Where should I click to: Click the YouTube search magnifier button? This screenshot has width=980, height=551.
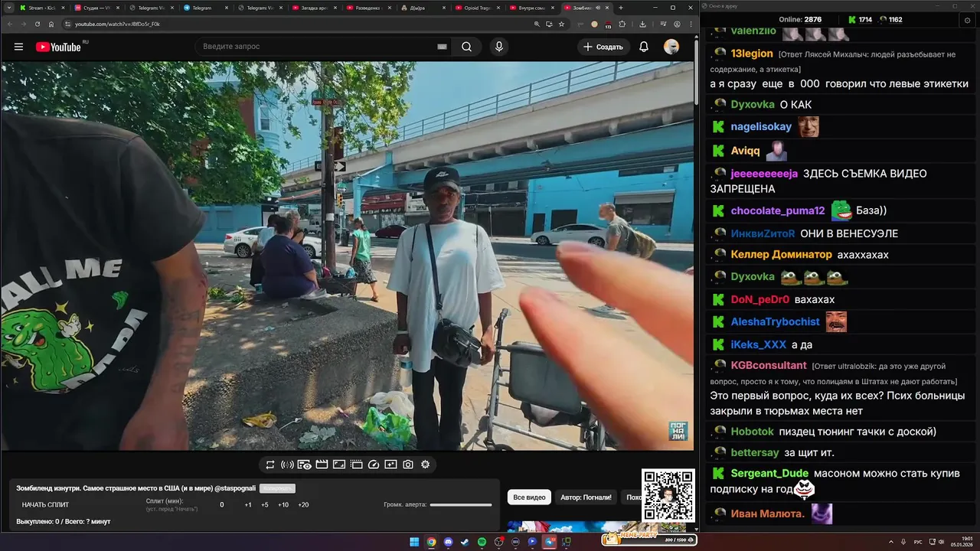(466, 47)
